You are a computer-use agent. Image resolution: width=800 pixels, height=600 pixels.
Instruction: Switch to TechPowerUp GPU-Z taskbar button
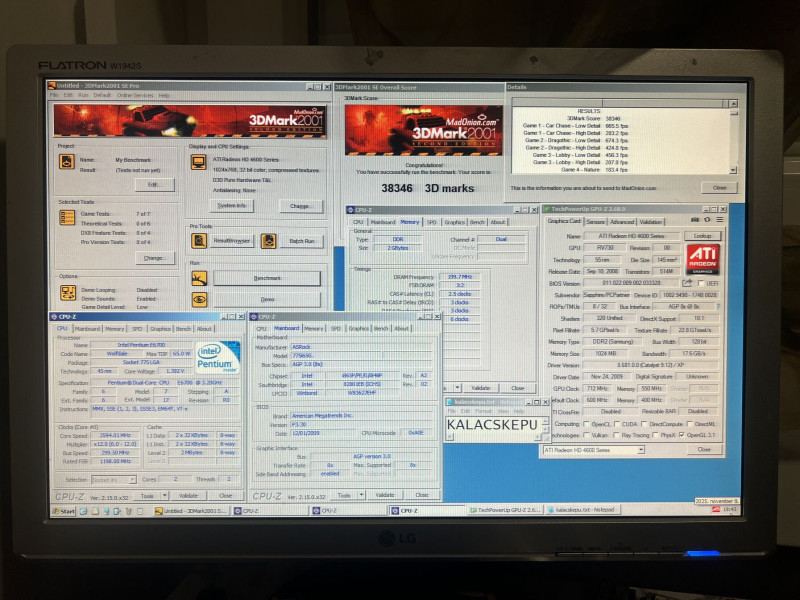click(505, 510)
